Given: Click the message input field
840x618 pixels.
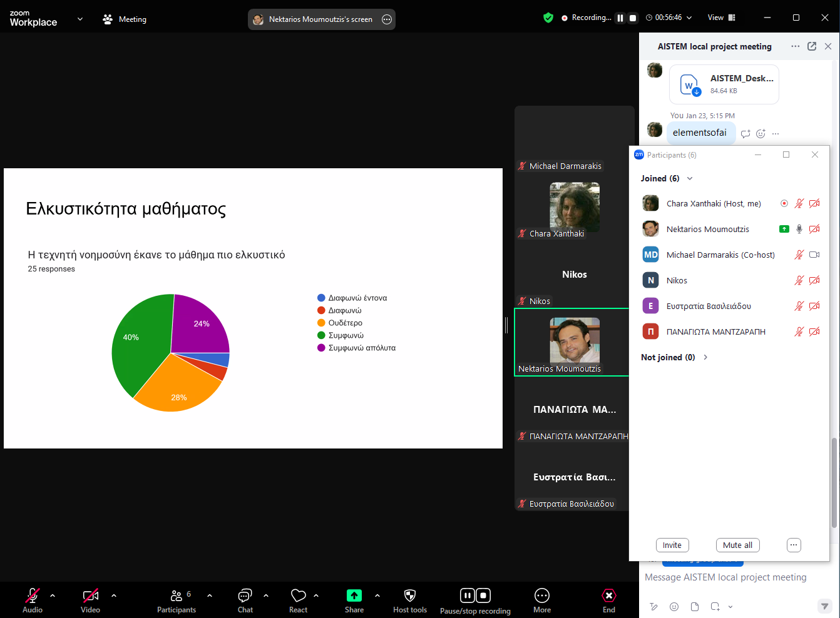Looking at the screenshot, I should 726,577.
